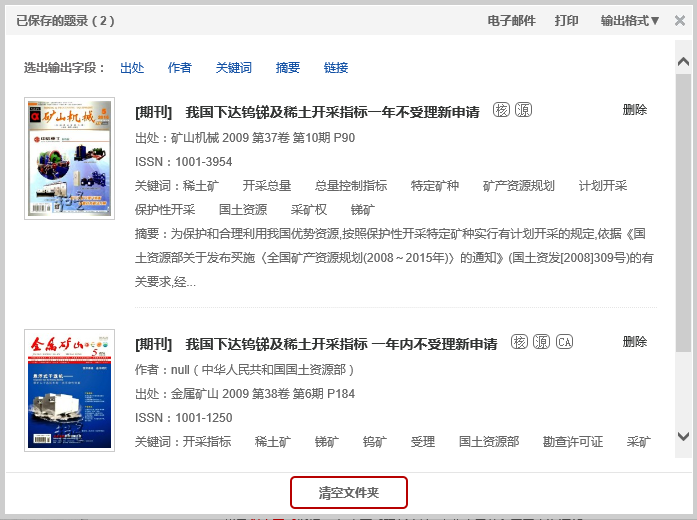Click the 核 badge on first record
This screenshot has width=697, height=520.
tap(501, 110)
